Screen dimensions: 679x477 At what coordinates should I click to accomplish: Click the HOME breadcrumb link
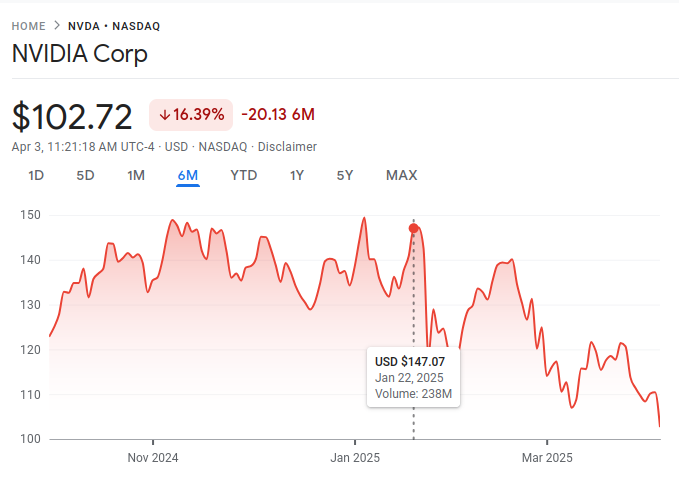tap(29, 26)
